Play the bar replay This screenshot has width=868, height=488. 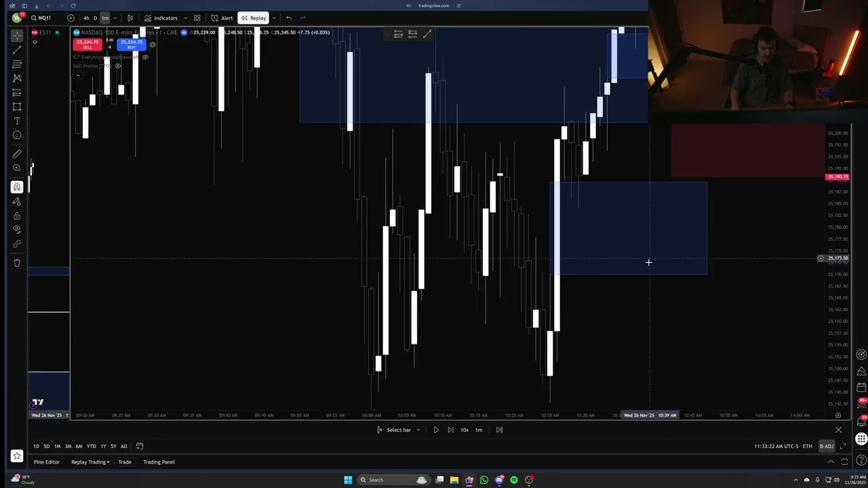tap(436, 430)
